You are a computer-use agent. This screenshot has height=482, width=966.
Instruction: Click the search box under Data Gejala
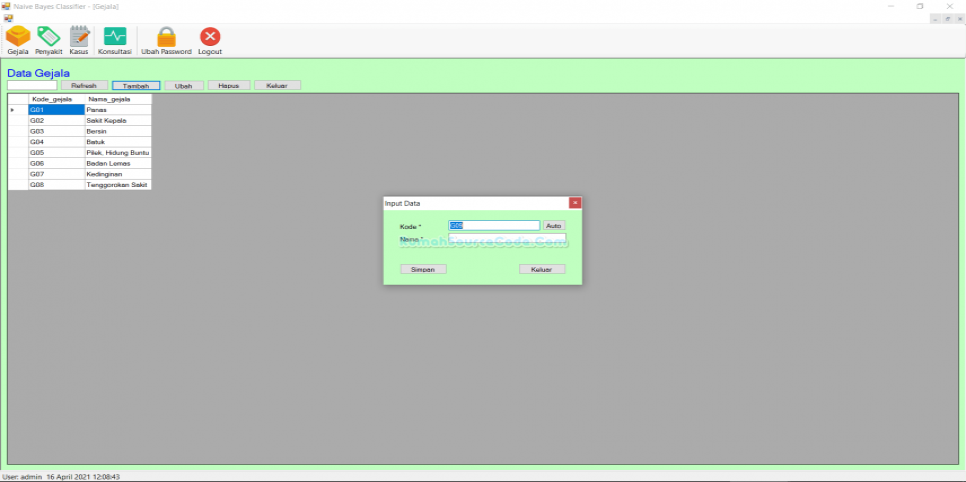[32, 86]
